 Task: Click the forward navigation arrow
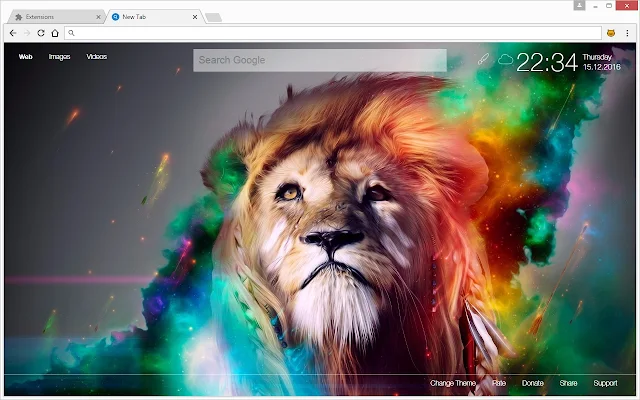click(x=27, y=33)
